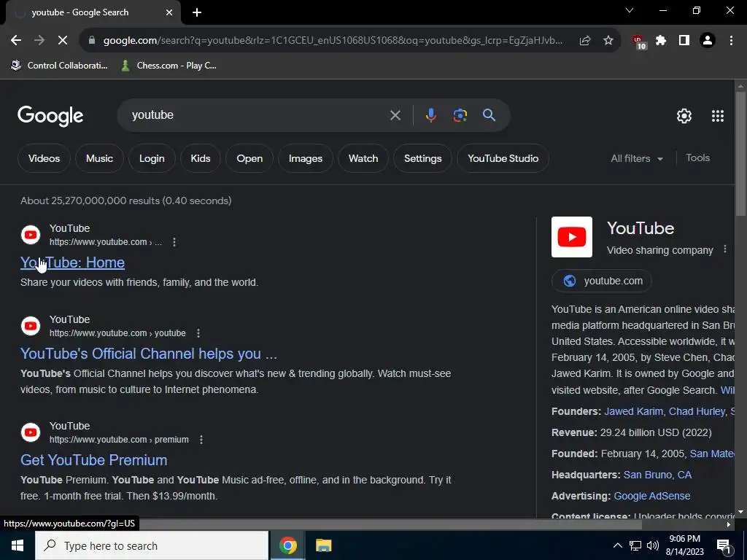Open YouTube's Official Channel result

click(149, 354)
